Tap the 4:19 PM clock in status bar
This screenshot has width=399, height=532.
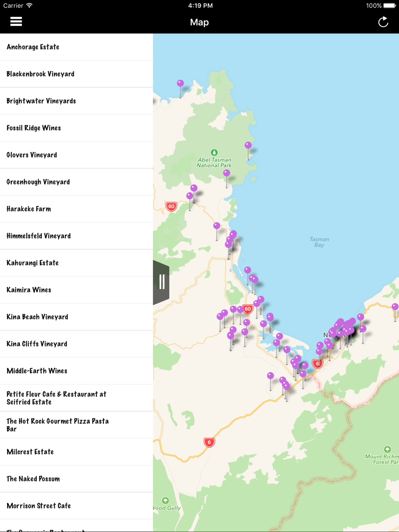coord(200,6)
